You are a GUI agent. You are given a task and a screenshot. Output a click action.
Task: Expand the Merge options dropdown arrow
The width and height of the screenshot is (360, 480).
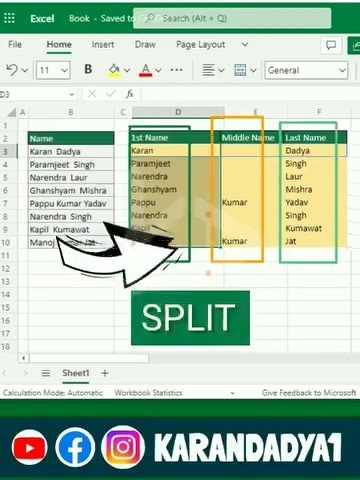point(253,70)
